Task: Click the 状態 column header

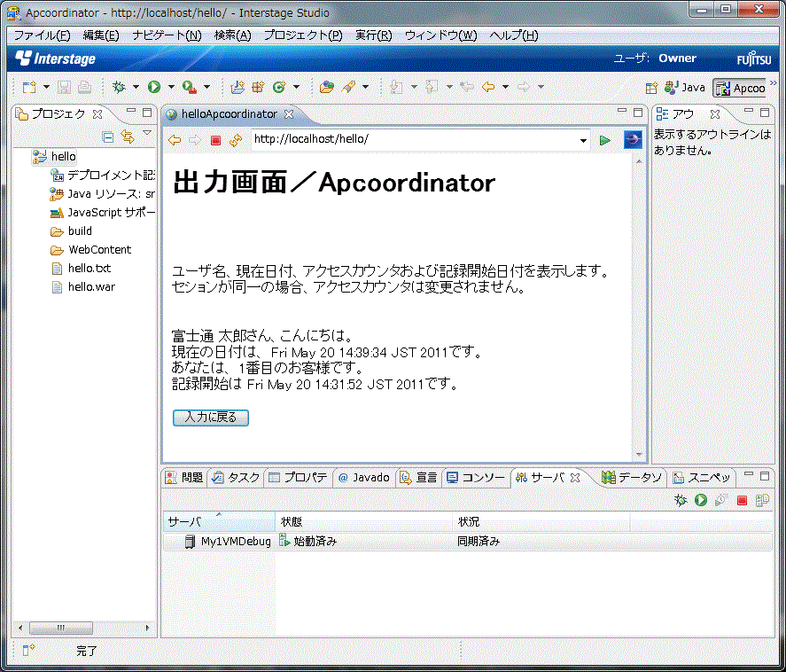Action: pyautogui.click(x=364, y=521)
